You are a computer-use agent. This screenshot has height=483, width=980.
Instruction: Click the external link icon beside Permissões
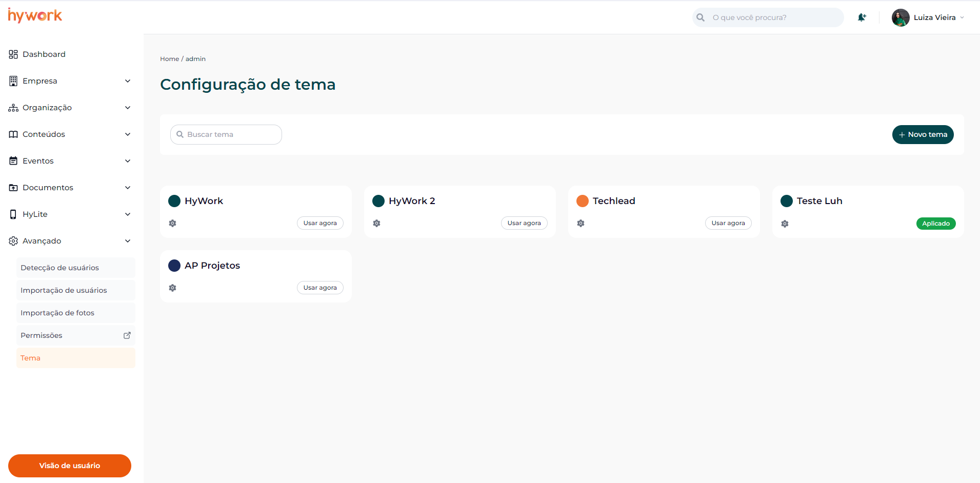(x=127, y=335)
